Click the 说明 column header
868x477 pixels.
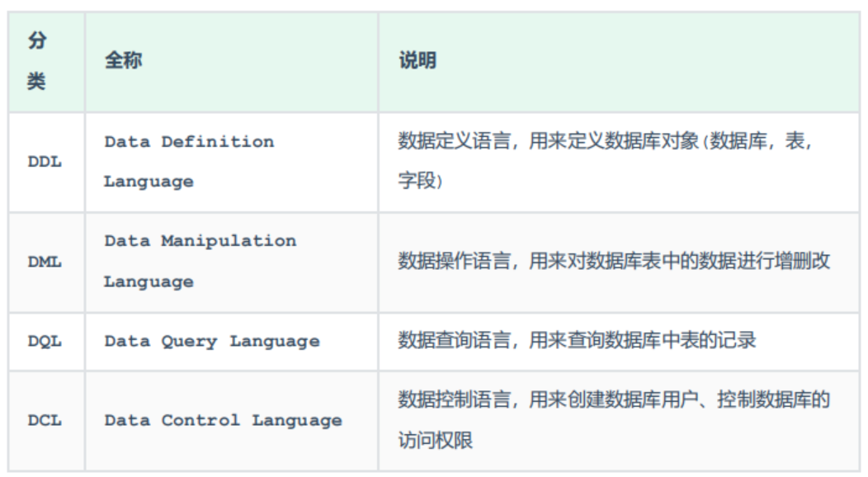tap(417, 60)
